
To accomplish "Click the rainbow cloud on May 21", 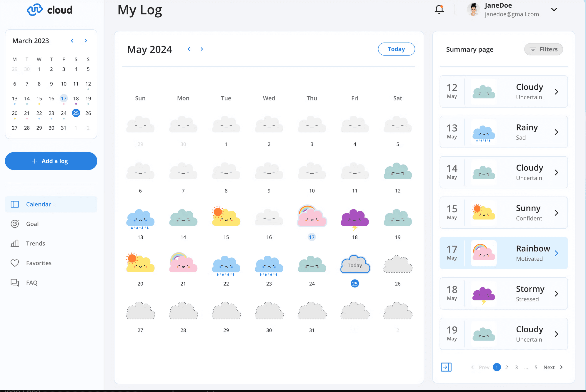I will pos(183,262).
